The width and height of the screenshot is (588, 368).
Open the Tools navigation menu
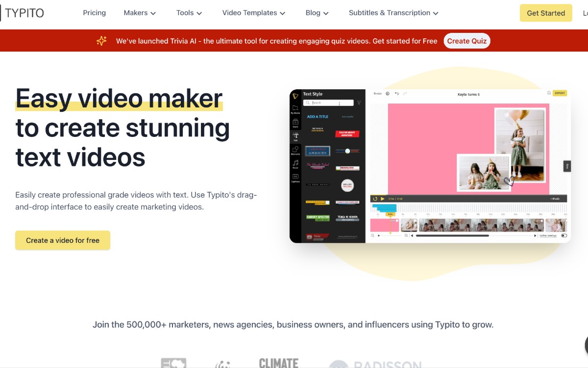(x=189, y=13)
